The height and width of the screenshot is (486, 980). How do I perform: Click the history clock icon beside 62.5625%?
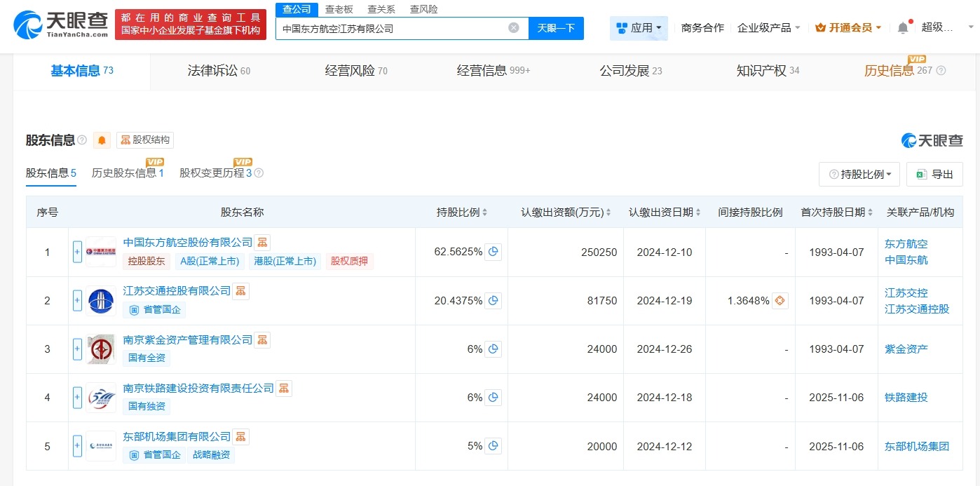tap(494, 252)
